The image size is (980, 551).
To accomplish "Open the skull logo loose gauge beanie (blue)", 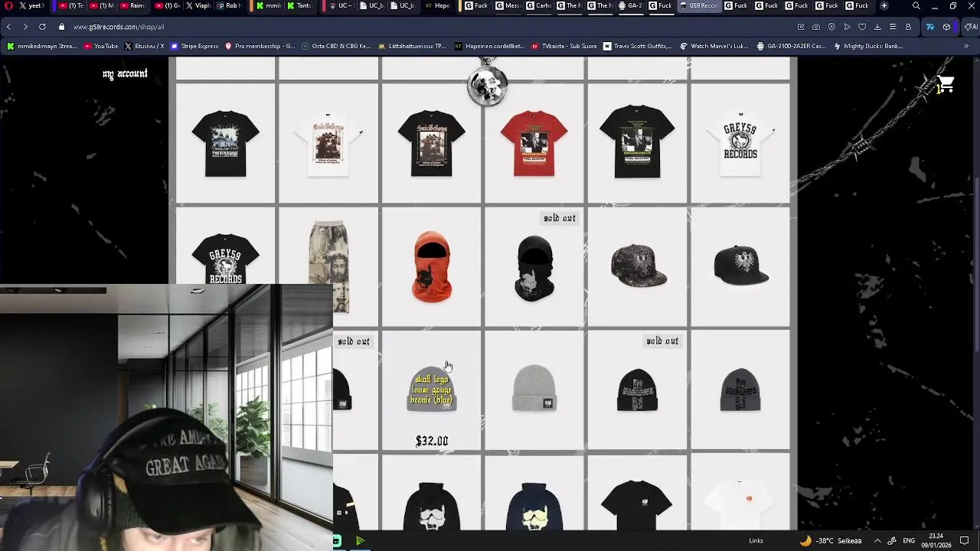I will (x=432, y=390).
